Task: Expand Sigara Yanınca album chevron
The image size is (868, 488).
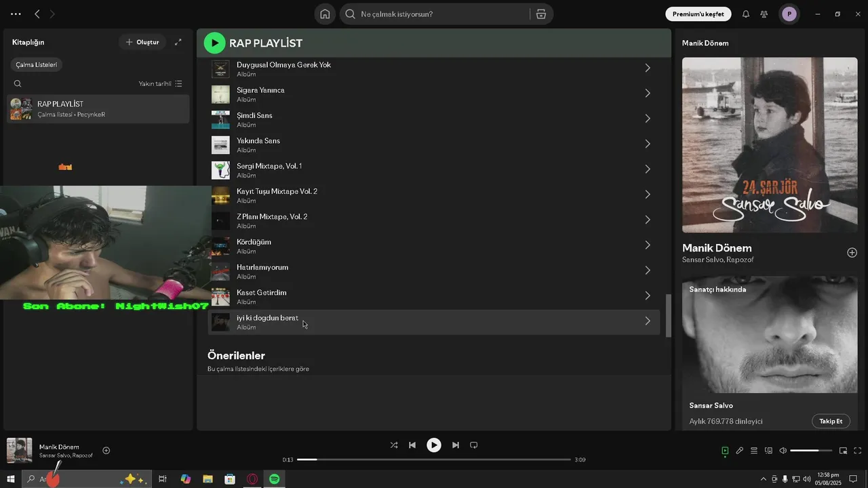Action: click(648, 94)
